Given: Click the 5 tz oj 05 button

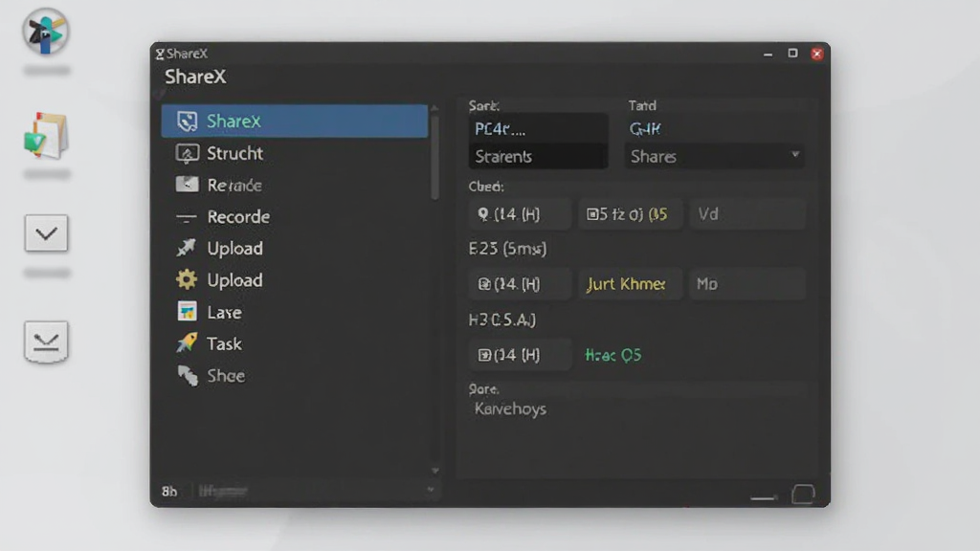Looking at the screenshot, I should 630,214.
